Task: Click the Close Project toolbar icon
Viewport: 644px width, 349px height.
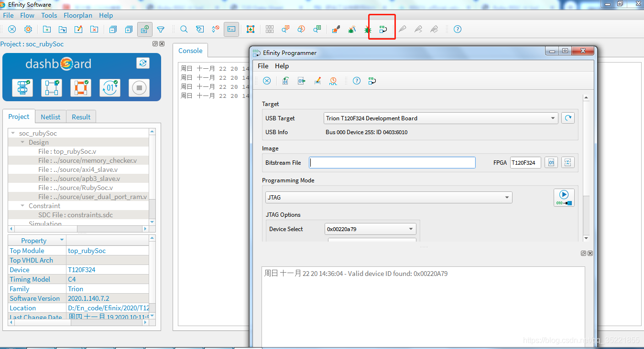Action: pyautogui.click(x=94, y=29)
